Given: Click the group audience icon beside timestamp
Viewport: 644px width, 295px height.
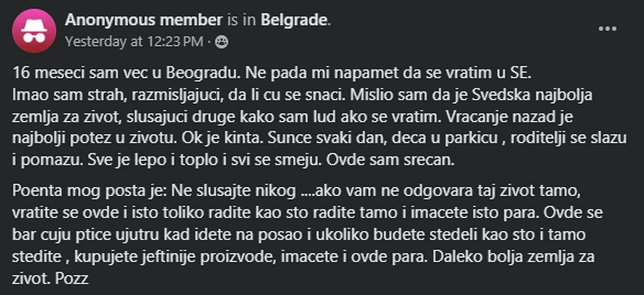Looking at the screenshot, I should [x=221, y=42].
